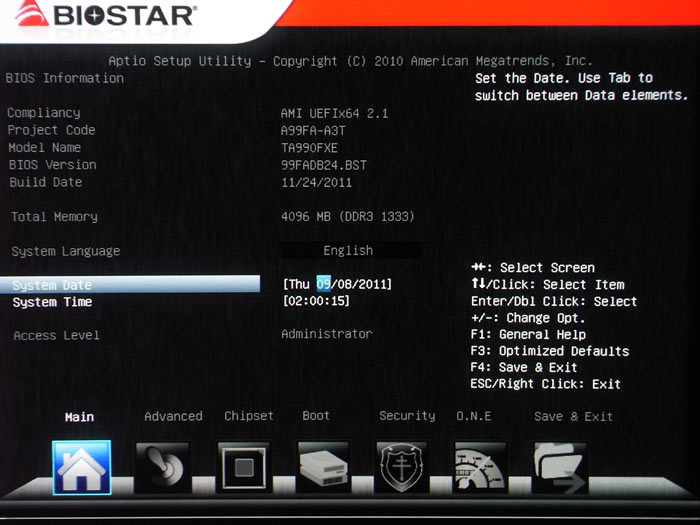Image resolution: width=700 pixels, height=525 pixels.
Task: Select the Main tab label
Action: 79,417
